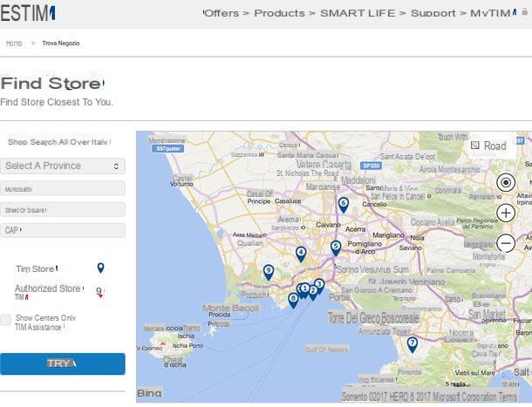Click the blue TRYA search button
Image resolution: width=532 pixels, height=407 pixels.
(x=63, y=364)
